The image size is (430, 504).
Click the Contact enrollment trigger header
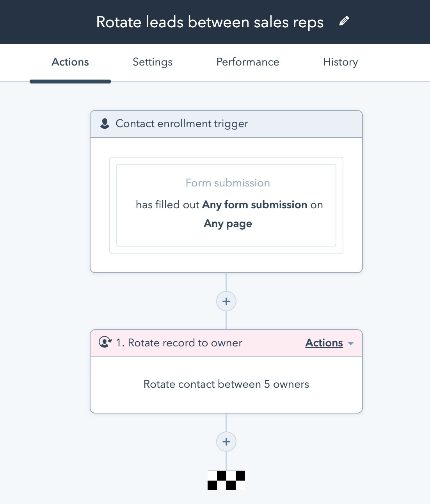tap(226, 124)
